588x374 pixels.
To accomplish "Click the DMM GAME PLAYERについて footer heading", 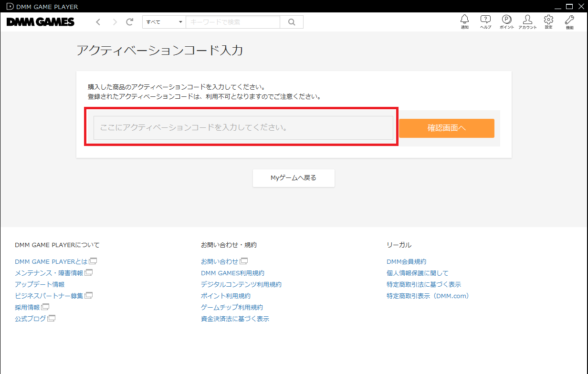I will 57,245.
